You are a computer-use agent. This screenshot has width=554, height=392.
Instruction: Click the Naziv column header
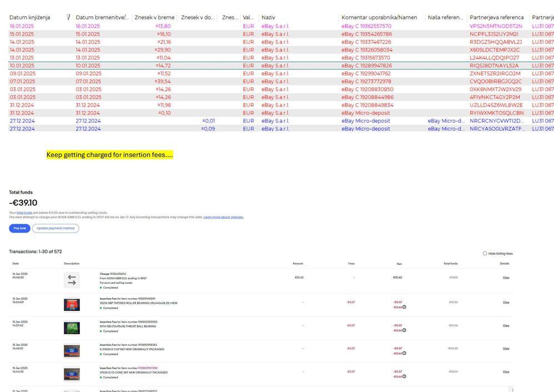pyautogui.click(x=268, y=17)
